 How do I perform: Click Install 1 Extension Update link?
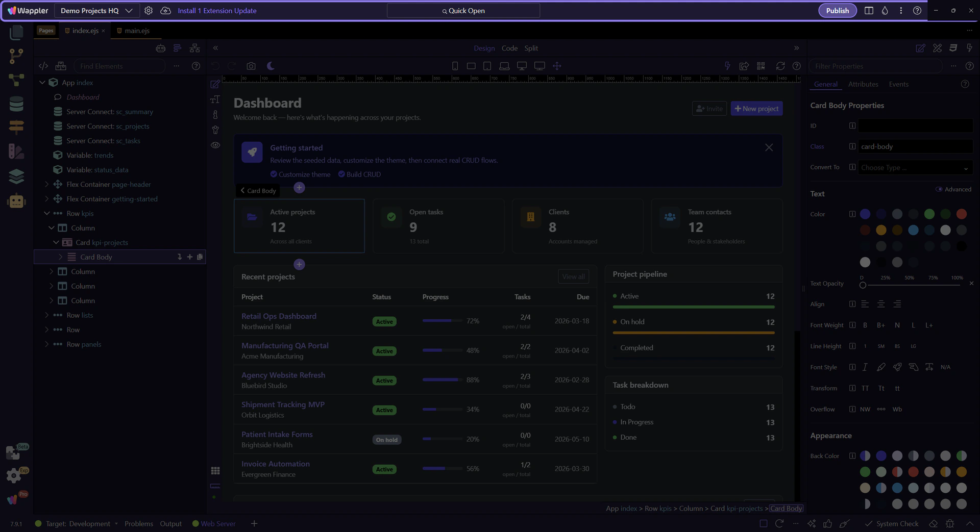click(217, 11)
